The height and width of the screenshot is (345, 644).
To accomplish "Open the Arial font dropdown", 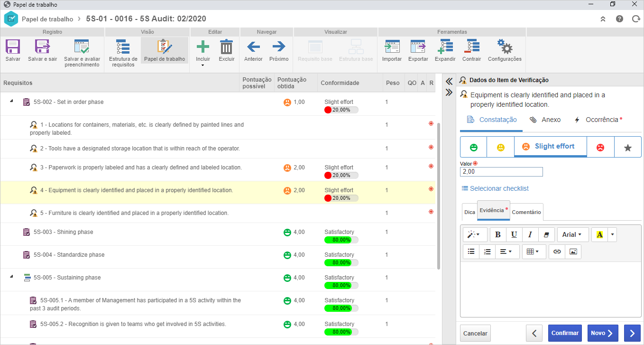I will [x=573, y=234].
